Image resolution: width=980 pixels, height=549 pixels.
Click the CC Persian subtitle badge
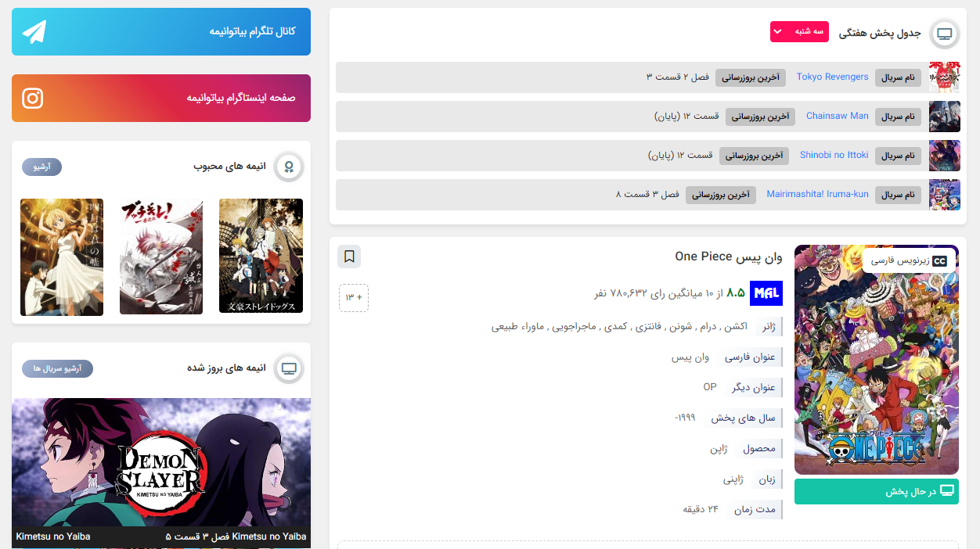(x=910, y=261)
